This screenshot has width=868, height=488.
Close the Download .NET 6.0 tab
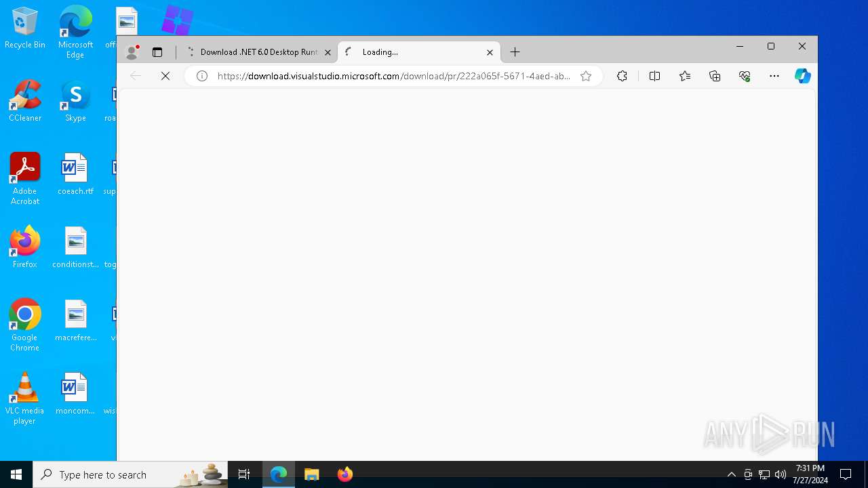328,52
